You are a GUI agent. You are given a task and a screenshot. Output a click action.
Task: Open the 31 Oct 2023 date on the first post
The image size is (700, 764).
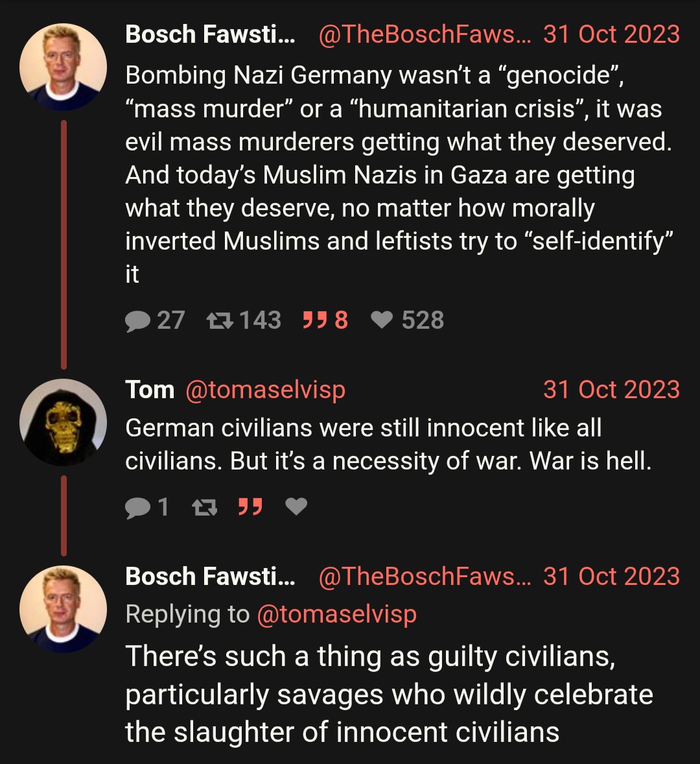click(x=611, y=34)
